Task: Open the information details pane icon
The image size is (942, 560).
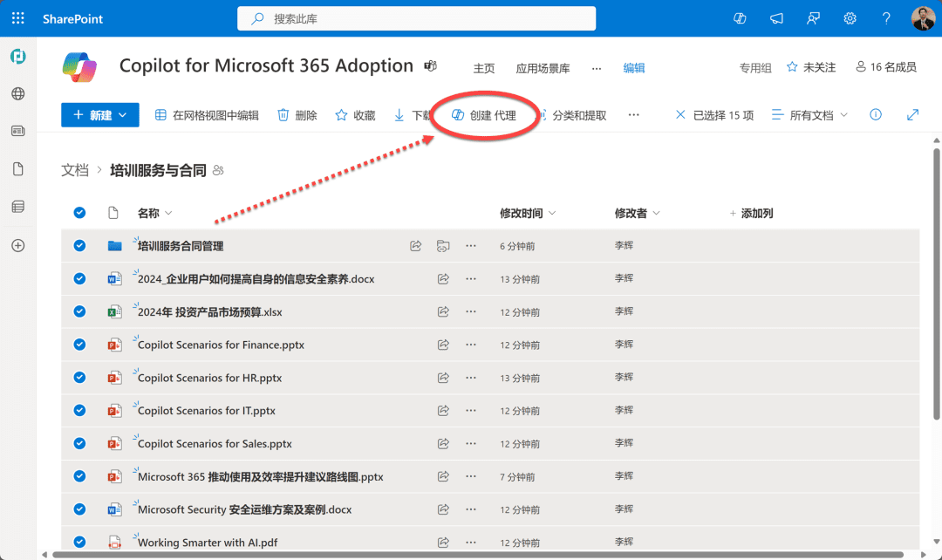Action: pos(876,115)
